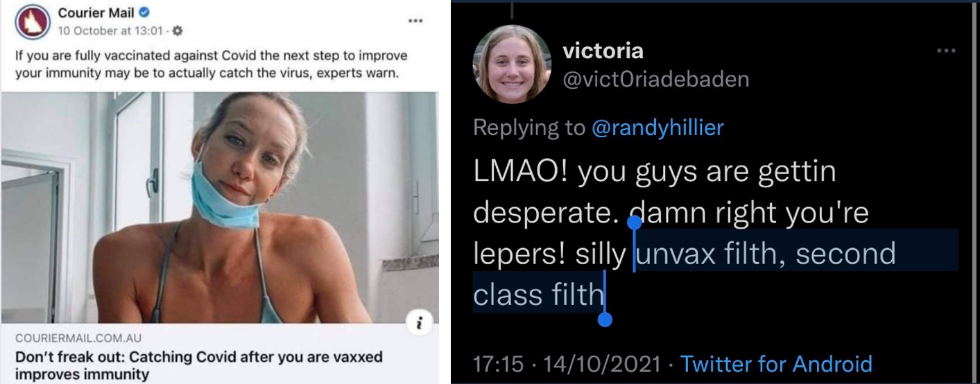Open the tweet three-dot options menu
Image resolution: width=980 pixels, height=384 pixels.
(x=947, y=51)
